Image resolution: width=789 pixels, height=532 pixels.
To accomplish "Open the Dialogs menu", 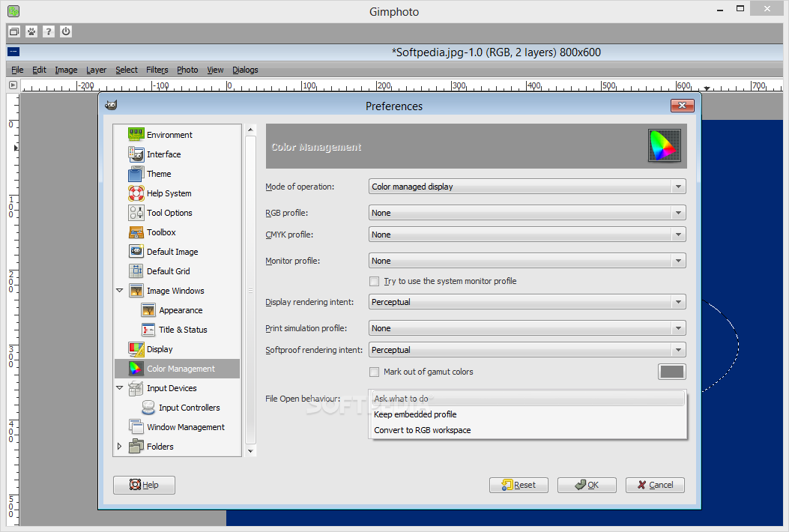I will pos(245,70).
